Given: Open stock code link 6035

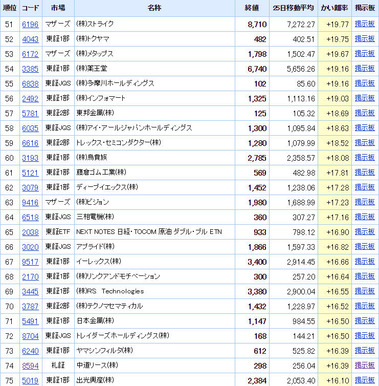Looking at the screenshot, I should coord(30,128).
